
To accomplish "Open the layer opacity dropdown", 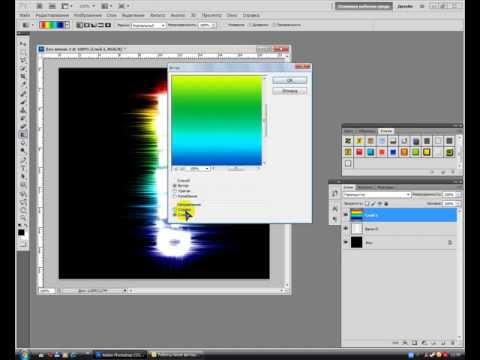I will 458,194.
